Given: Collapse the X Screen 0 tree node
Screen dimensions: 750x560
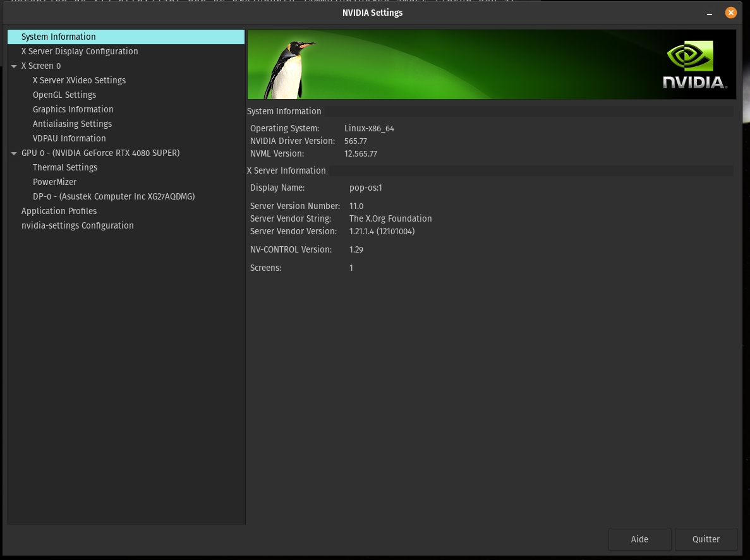Looking at the screenshot, I should (14, 66).
